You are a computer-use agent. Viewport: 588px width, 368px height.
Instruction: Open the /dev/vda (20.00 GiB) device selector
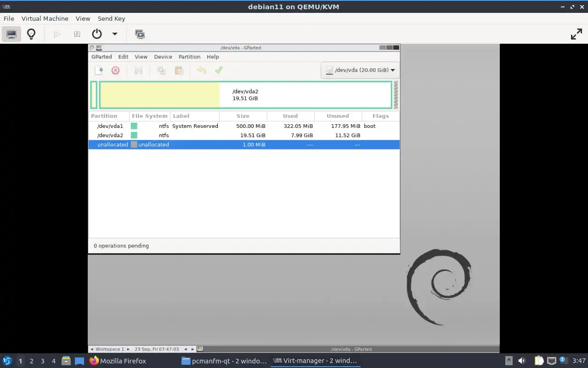tap(360, 70)
